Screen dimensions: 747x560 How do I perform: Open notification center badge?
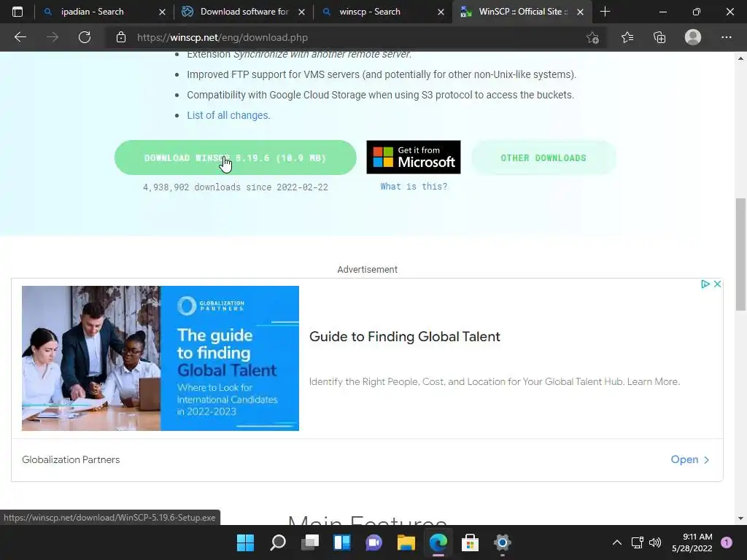coord(726,542)
